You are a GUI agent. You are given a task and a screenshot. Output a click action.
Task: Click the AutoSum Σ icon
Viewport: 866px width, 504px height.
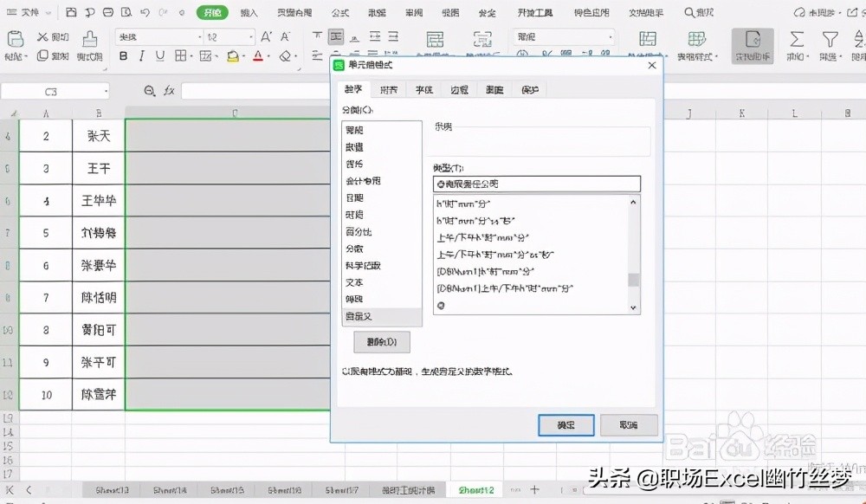[x=796, y=39]
